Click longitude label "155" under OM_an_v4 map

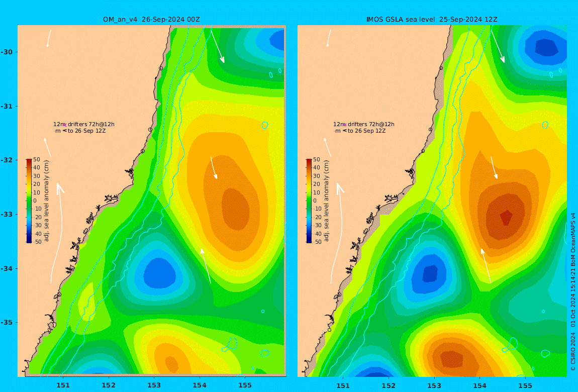(x=245, y=385)
